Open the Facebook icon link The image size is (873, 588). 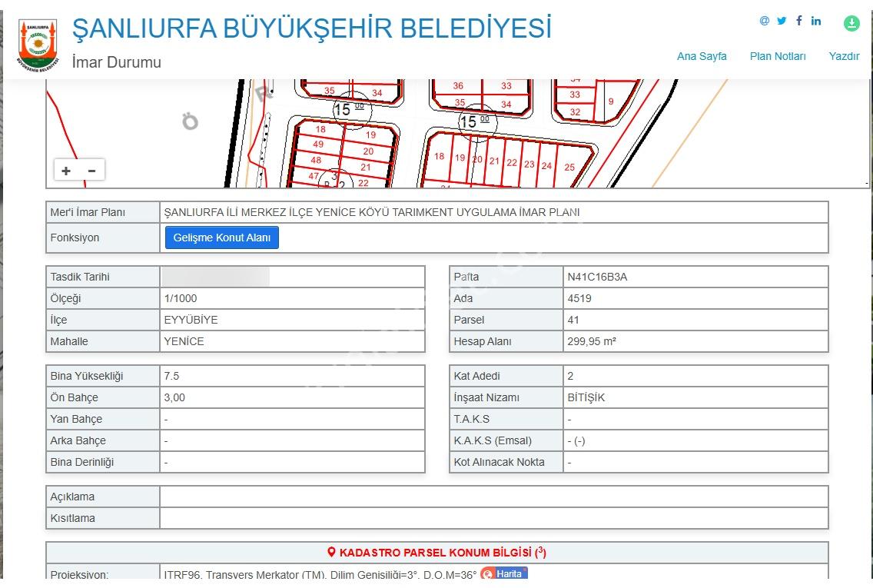(799, 21)
